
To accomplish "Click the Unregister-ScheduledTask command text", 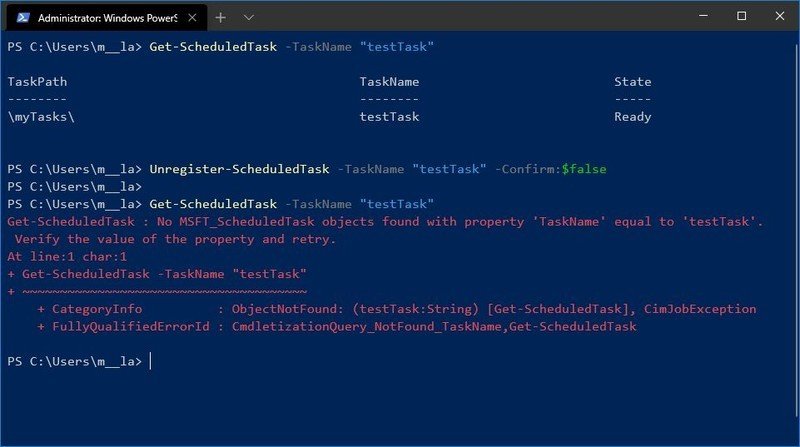I will pyautogui.click(x=239, y=169).
